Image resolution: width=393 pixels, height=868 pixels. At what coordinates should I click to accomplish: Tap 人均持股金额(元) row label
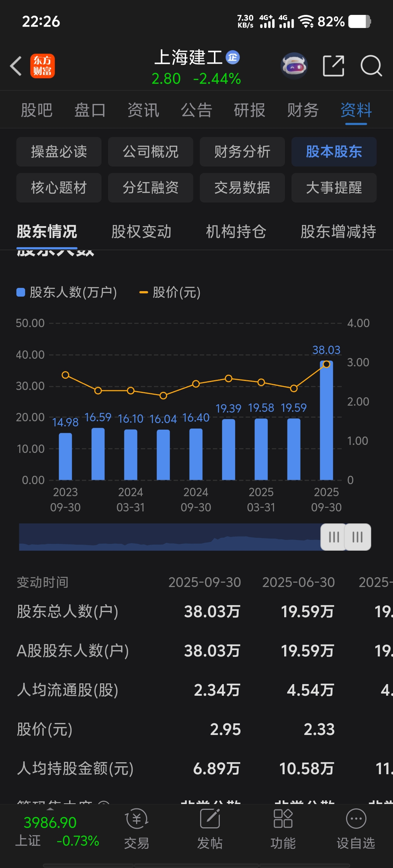pyautogui.click(x=75, y=769)
